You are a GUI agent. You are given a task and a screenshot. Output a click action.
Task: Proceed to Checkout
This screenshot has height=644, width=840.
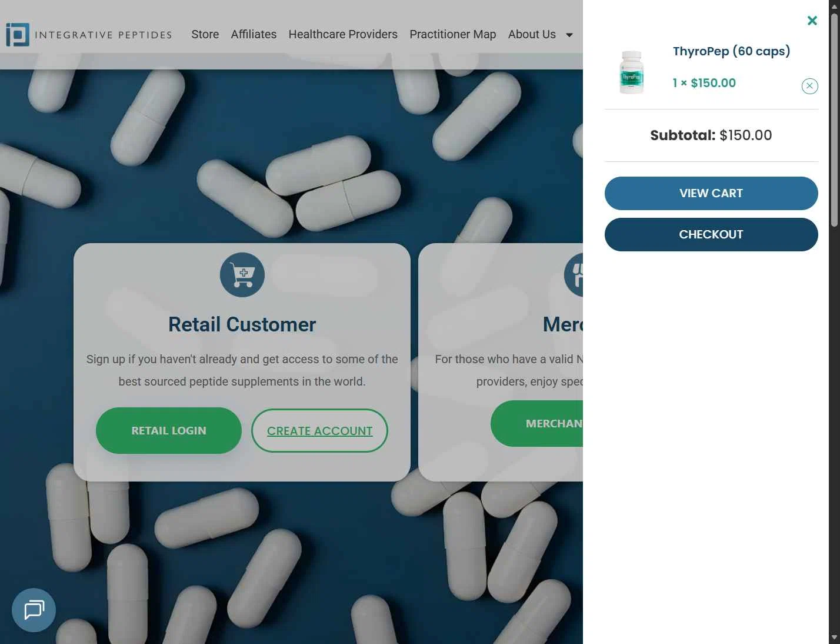[711, 234]
